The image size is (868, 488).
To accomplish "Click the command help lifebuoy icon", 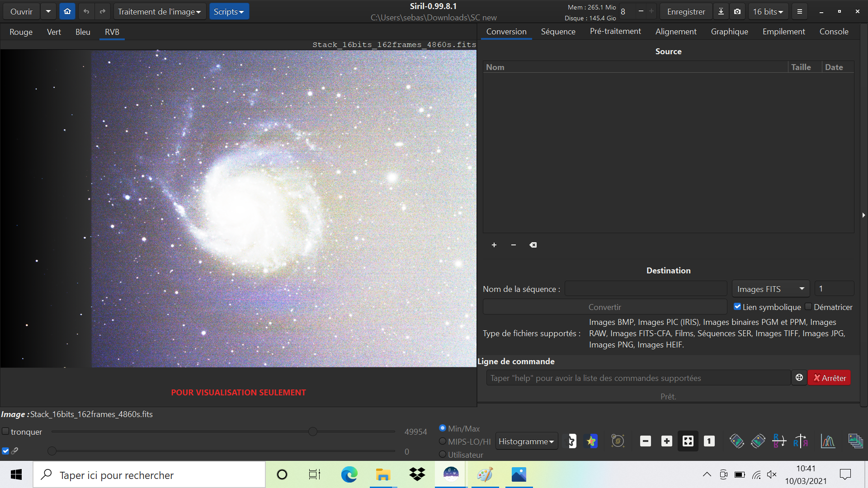I will coord(799,378).
